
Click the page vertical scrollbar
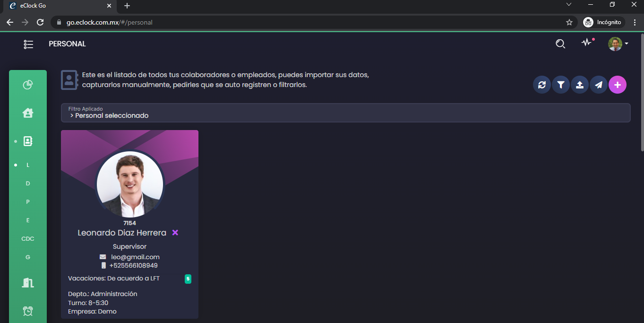(642, 92)
